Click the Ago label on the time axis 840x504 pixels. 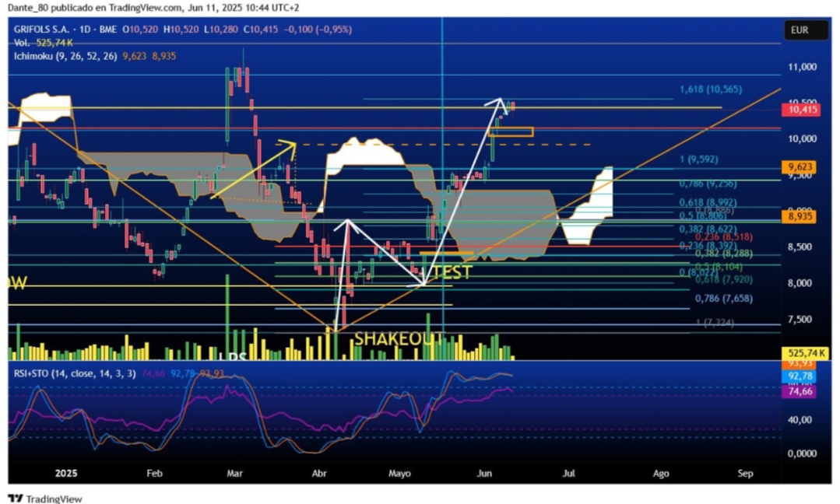point(661,474)
